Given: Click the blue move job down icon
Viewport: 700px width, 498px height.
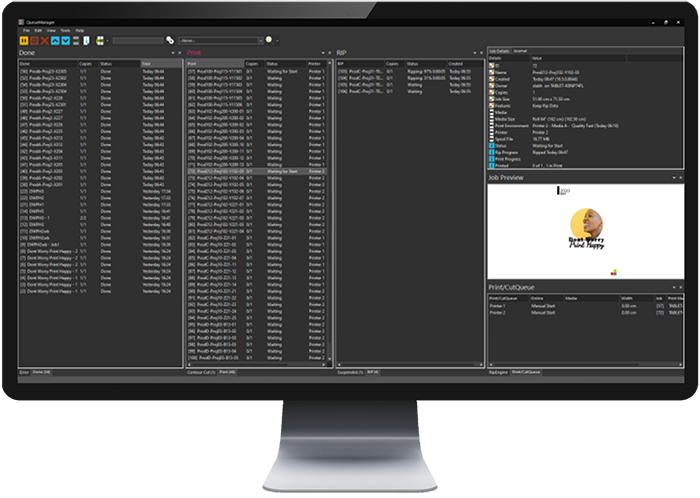Looking at the screenshot, I should click(66, 40).
